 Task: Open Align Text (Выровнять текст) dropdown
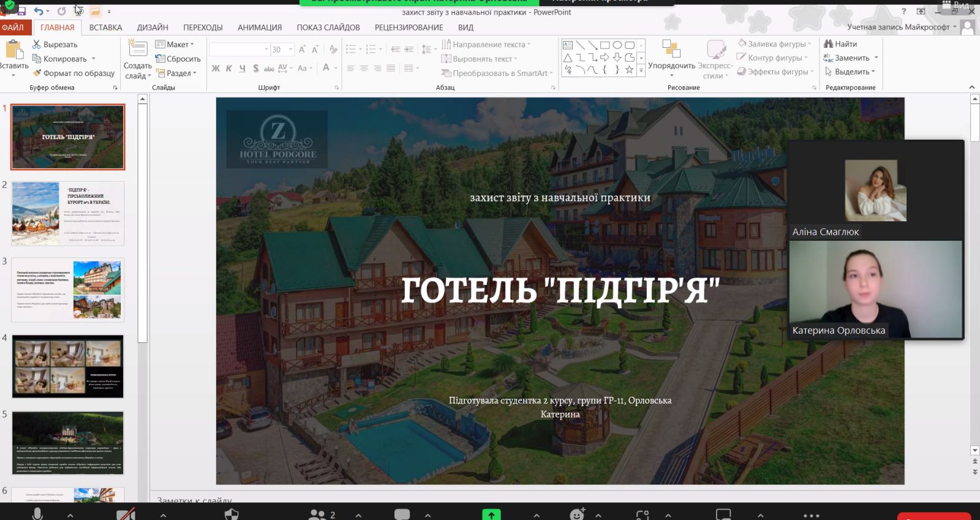(480, 59)
